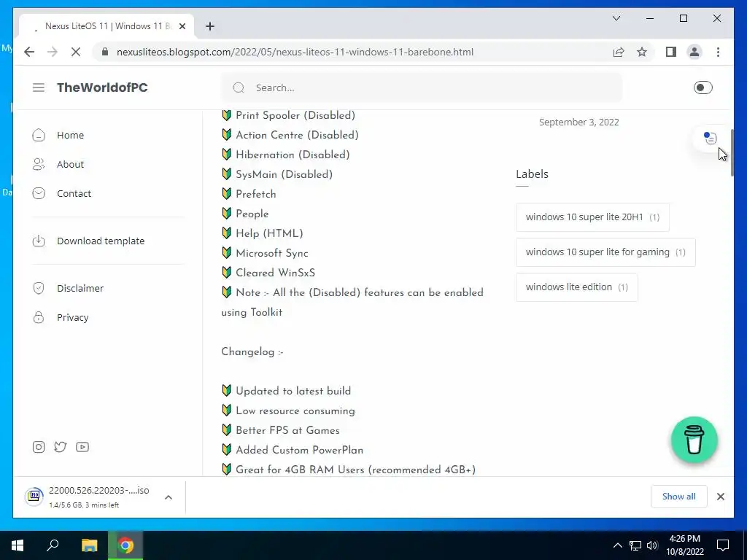This screenshot has height=560, width=747.
Task: Click the Download template icon
Action: pos(39,241)
